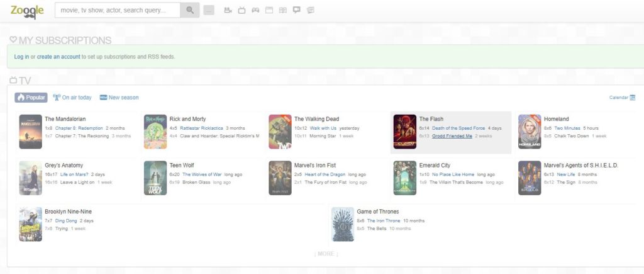Open episode Chapter 8: Redemption
The width and height of the screenshot is (644, 274).
point(79,128)
